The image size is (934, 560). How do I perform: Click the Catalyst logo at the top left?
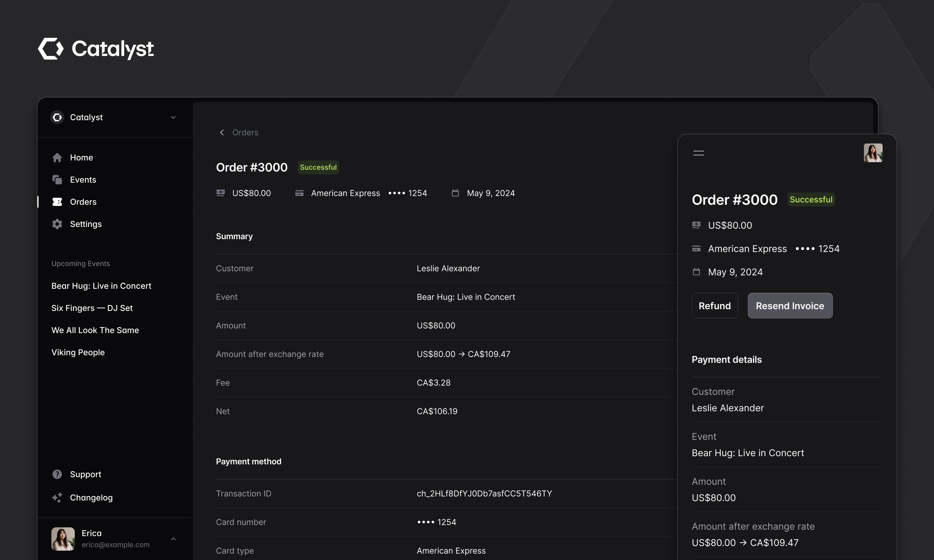pyautogui.click(x=96, y=48)
